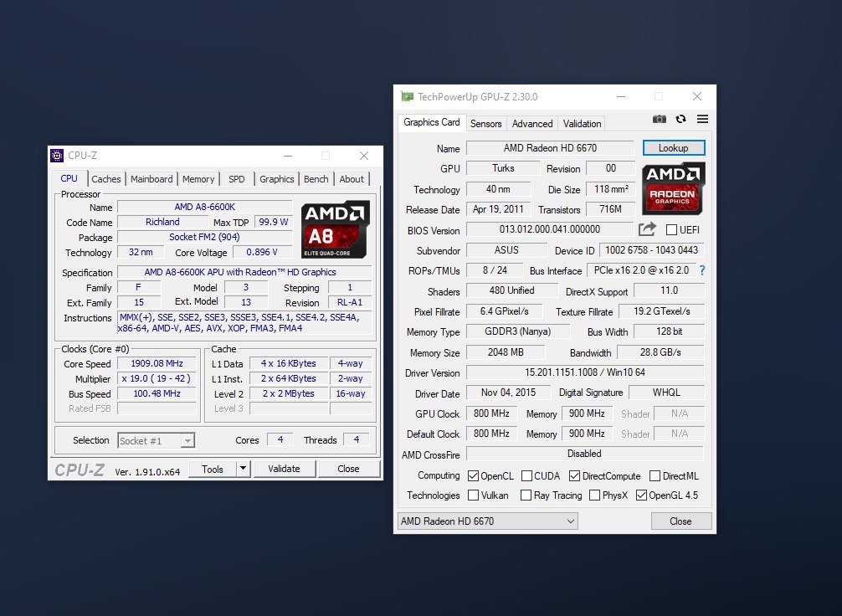The width and height of the screenshot is (842, 616).
Task: Switch to the Graphics tab in CPU-Z
Action: click(x=276, y=179)
